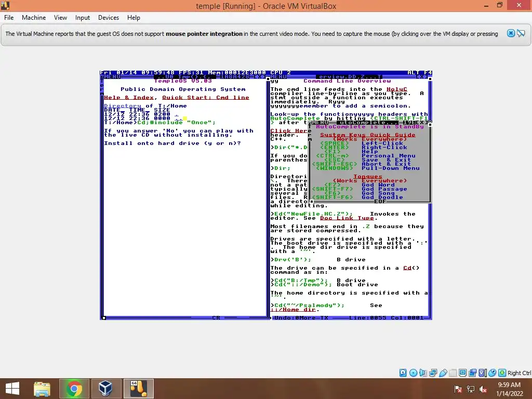Follow the Click Here link
This screenshot has height=399, width=532.
tap(289, 130)
